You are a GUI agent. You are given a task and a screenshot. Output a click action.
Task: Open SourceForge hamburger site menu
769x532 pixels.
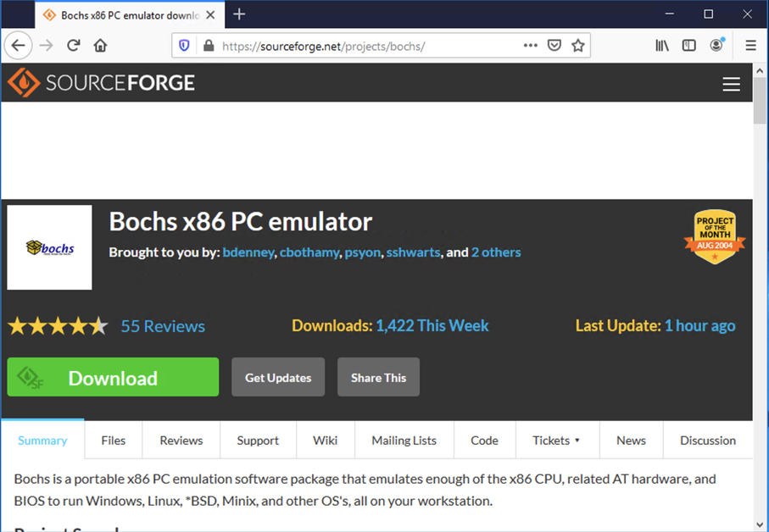[731, 84]
